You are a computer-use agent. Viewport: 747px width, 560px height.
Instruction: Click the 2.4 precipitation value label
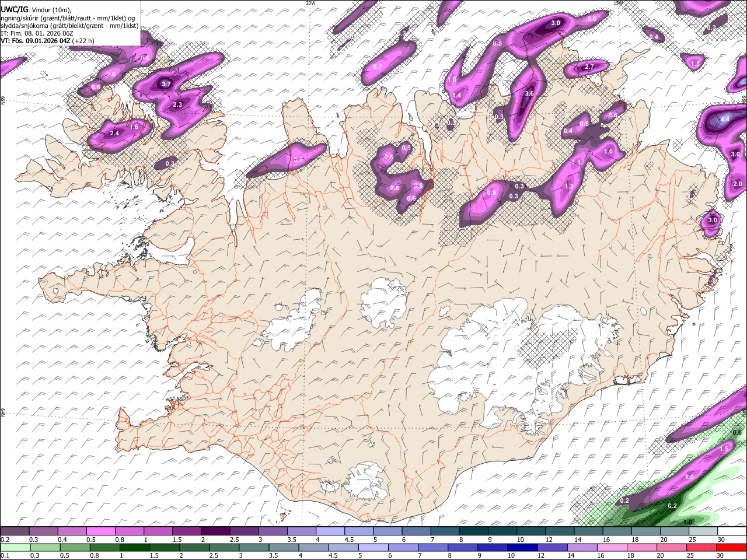[114, 133]
